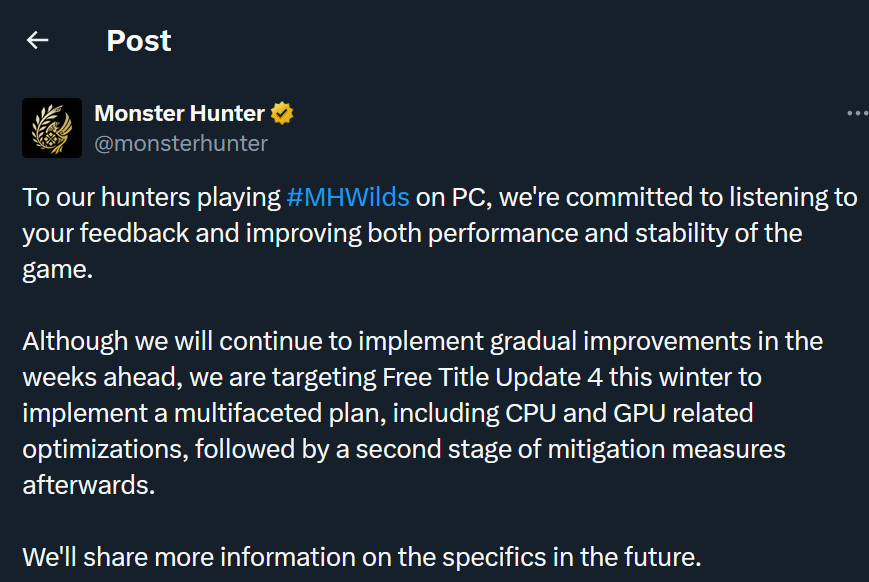The image size is (869, 582).
Task: Click "To our hunters playing" text
Action: click(x=150, y=197)
